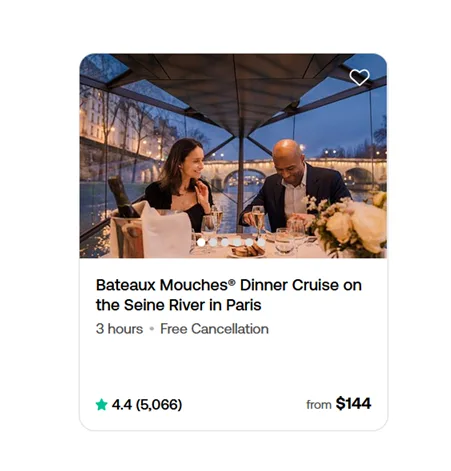Viewport: 451px width, 471px height.
Task: View the last carousel dot photo
Action: coord(261,242)
